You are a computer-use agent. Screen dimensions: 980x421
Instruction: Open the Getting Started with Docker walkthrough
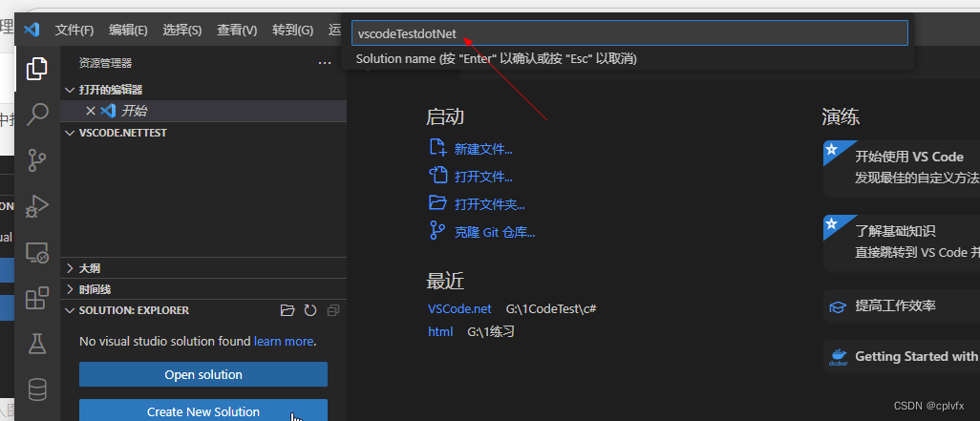(902, 357)
